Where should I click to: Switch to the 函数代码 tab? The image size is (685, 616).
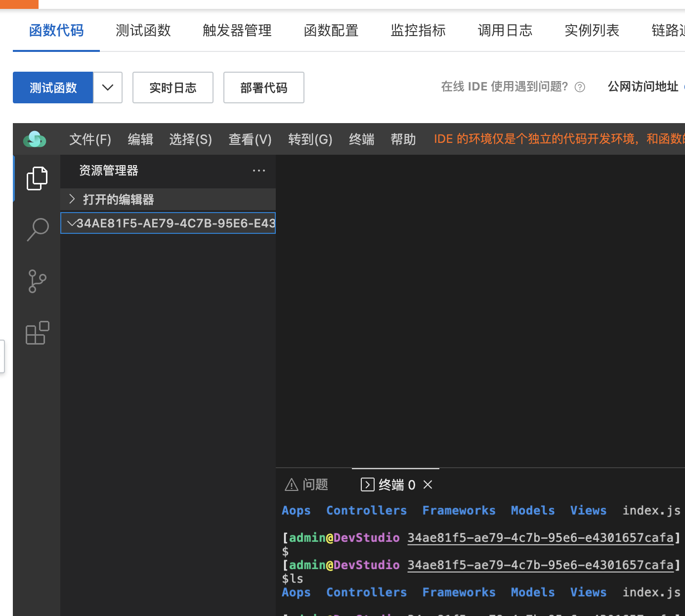56,31
